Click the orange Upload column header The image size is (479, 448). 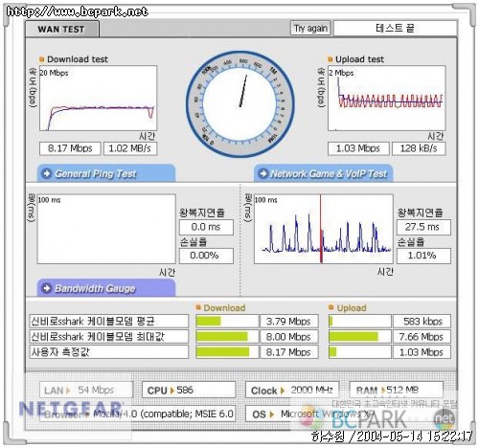348,308
